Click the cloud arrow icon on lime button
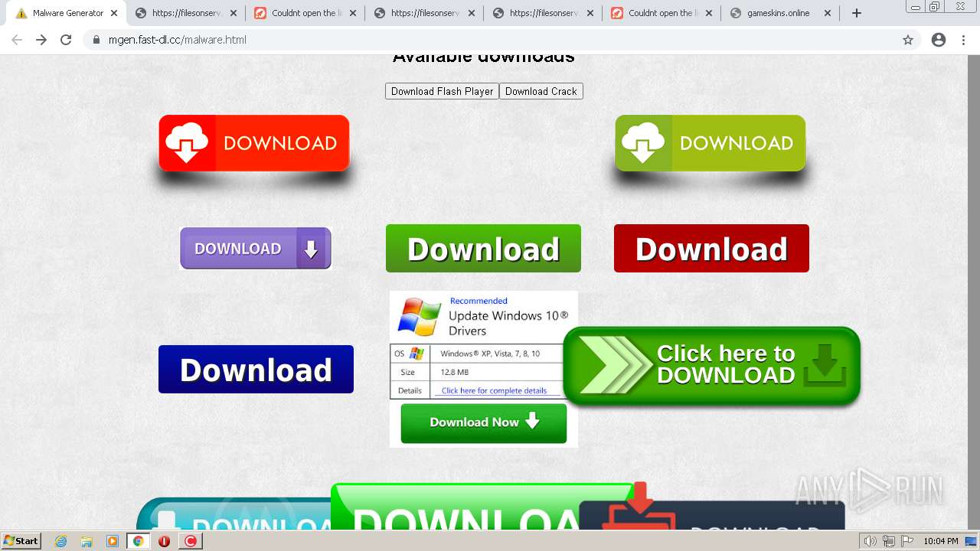The width and height of the screenshot is (980, 551). pyautogui.click(x=643, y=143)
